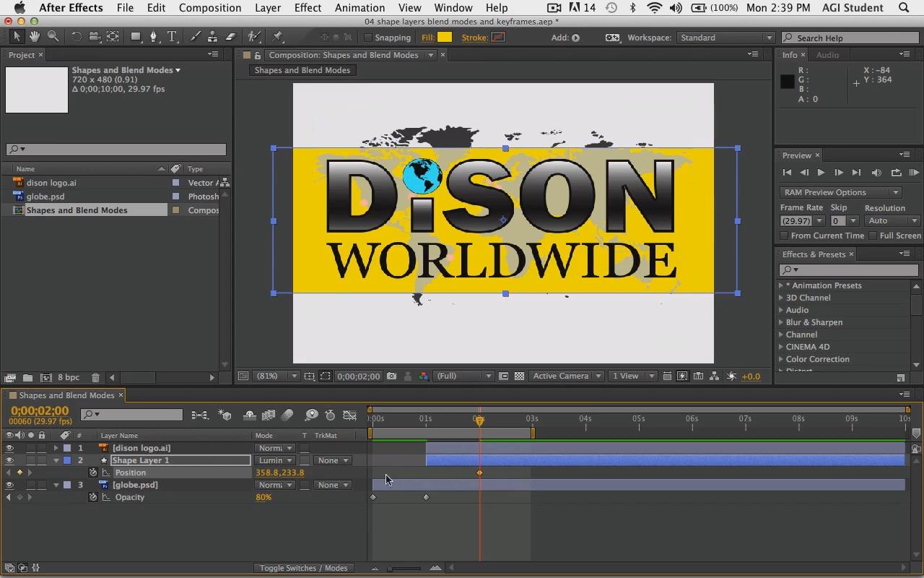Select the Selection arrow tool
924x578 pixels.
coord(17,37)
